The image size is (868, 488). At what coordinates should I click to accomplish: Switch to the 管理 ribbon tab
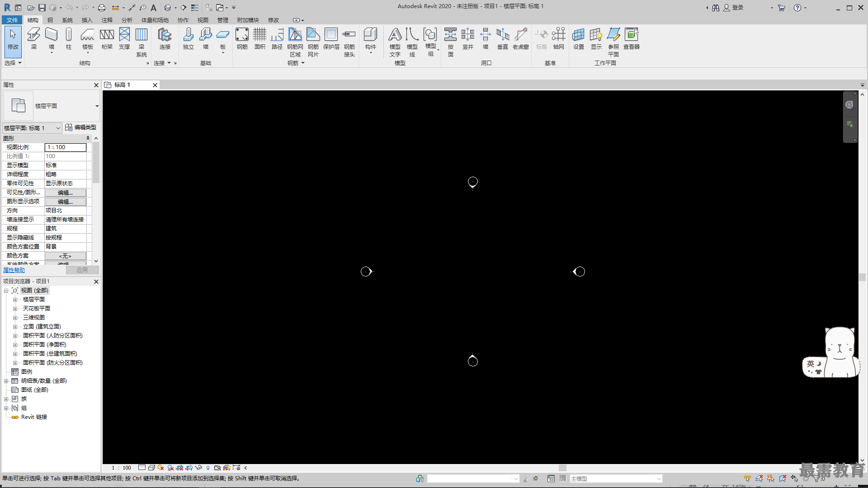223,20
